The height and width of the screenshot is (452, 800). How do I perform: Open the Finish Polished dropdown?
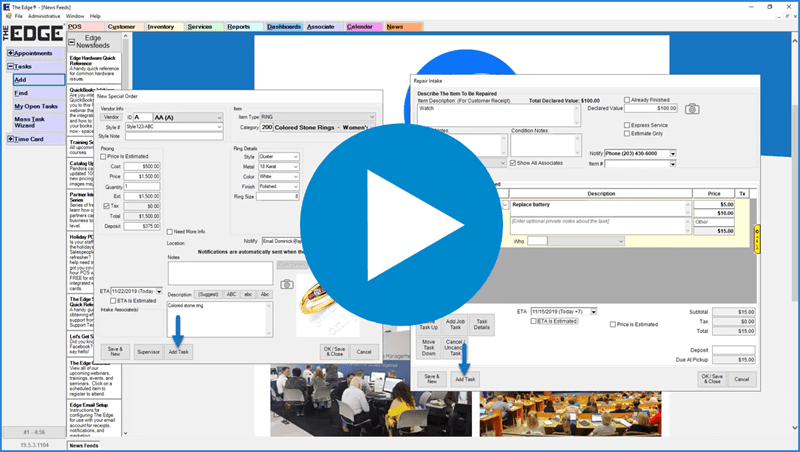tap(295, 187)
